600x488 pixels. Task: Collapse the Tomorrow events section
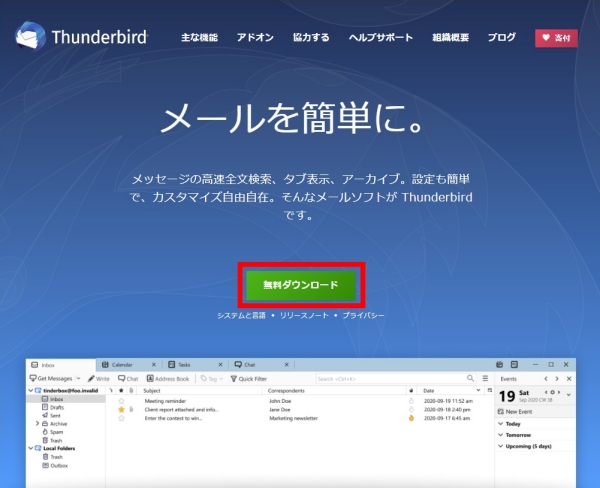pyautogui.click(x=501, y=435)
